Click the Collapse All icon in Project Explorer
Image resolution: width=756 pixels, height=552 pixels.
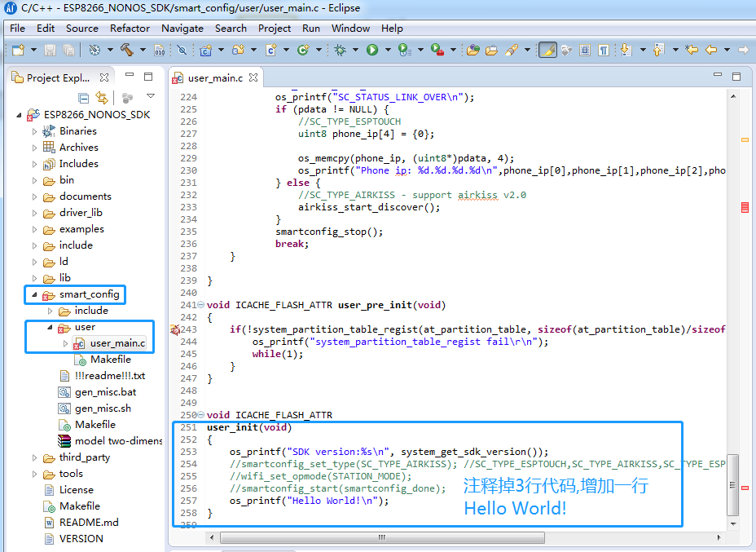pos(83,99)
